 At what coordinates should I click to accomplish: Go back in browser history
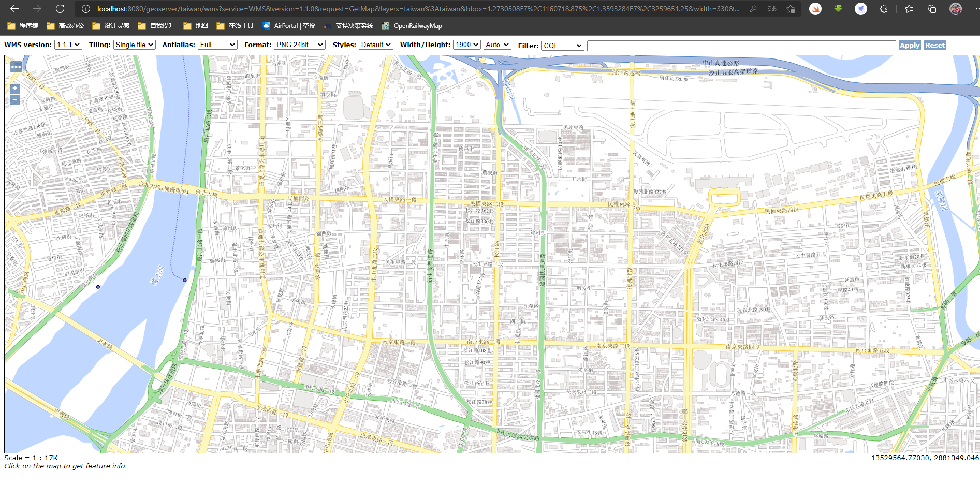point(14,9)
